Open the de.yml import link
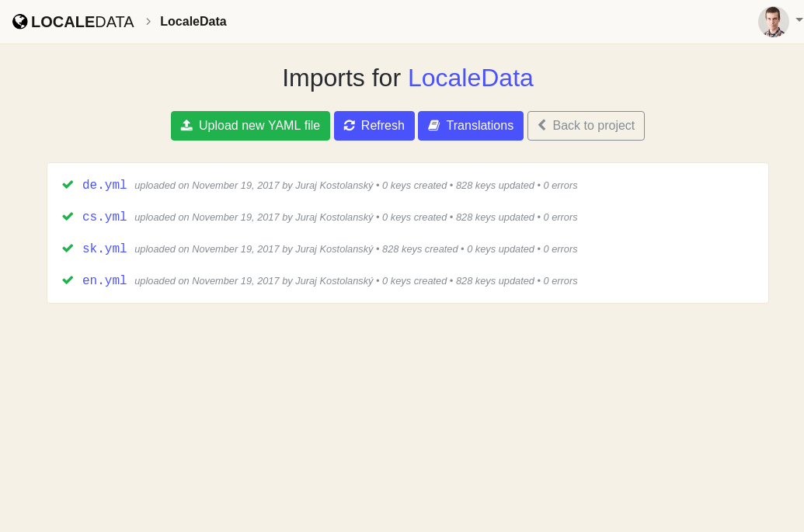The height and width of the screenshot is (532, 804). point(105,185)
